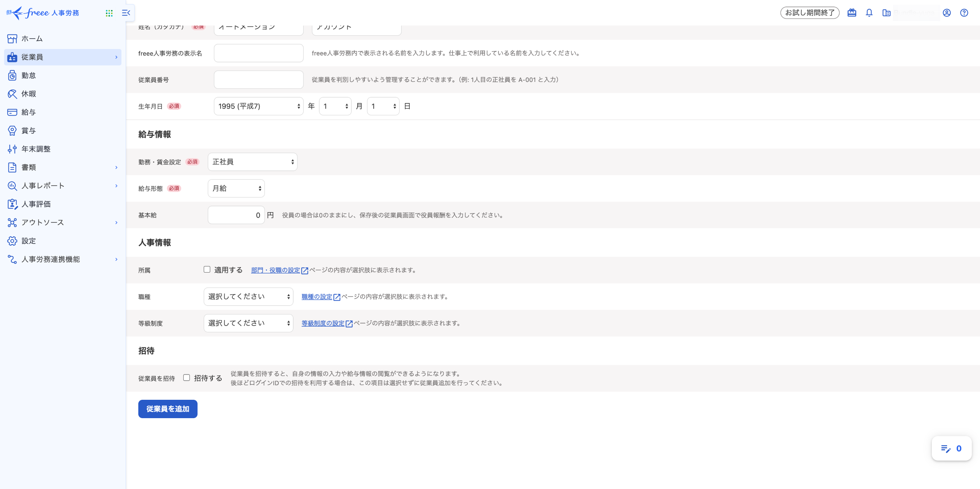Open the 勤務・賃金設定 dropdown showing 正社員
This screenshot has height=489, width=980.
tap(252, 162)
